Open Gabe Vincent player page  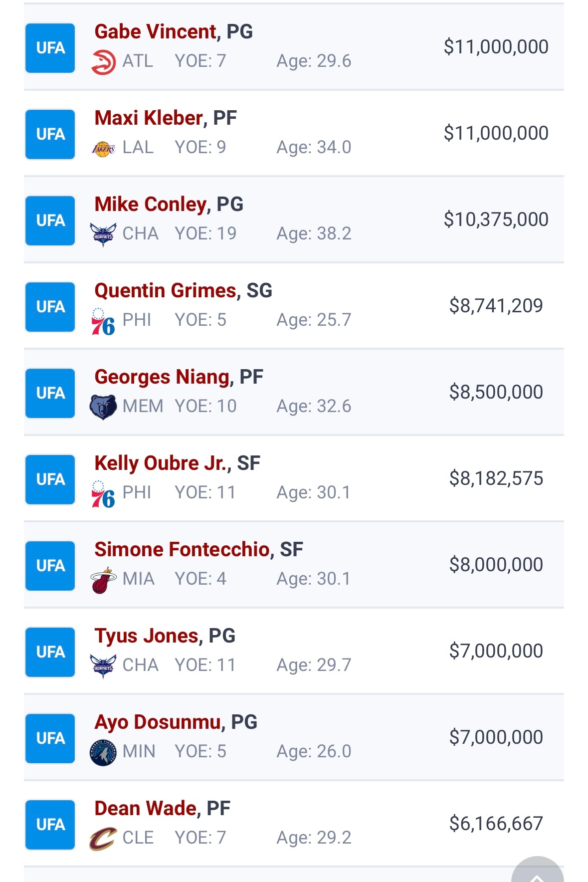coord(156,32)
